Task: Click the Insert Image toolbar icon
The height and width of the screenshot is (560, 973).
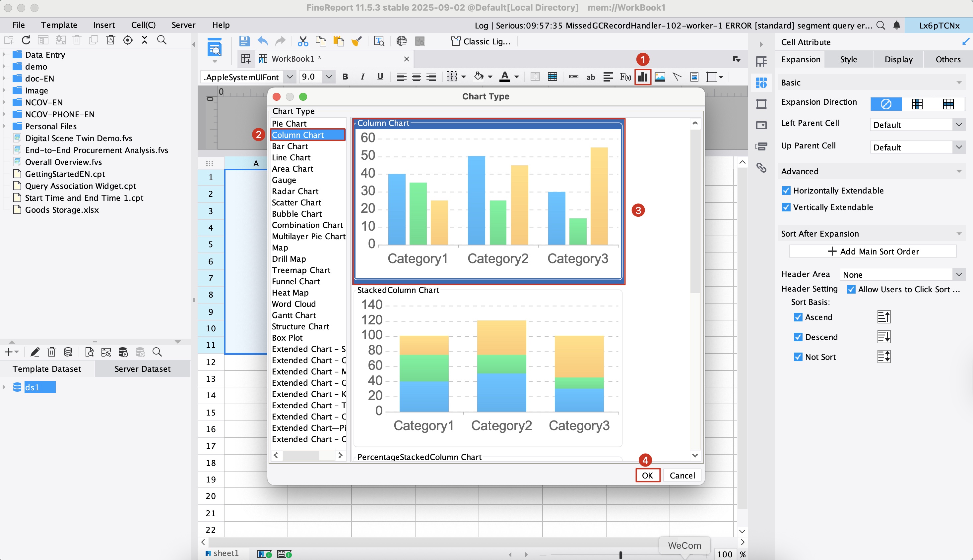Action: pyautogui.click(x=660, y=77)
